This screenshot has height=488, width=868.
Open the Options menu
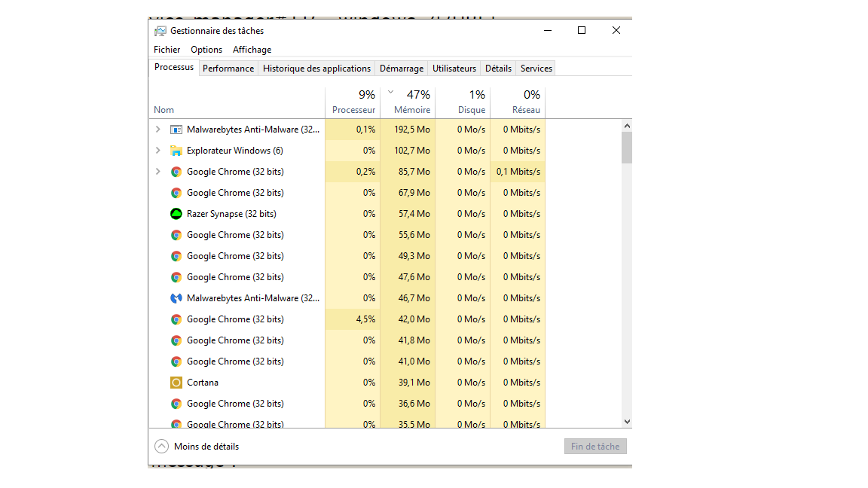[x=206, y=50]
